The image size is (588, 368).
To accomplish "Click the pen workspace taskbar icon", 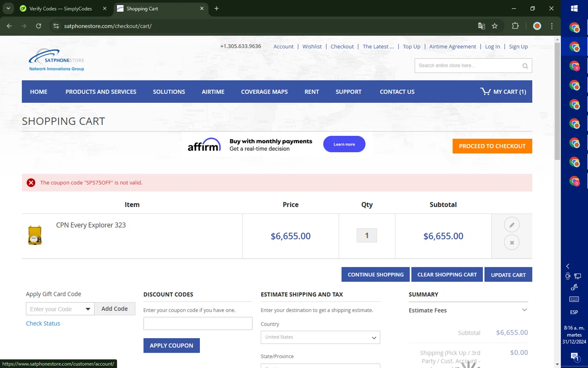I will (574, 287).
